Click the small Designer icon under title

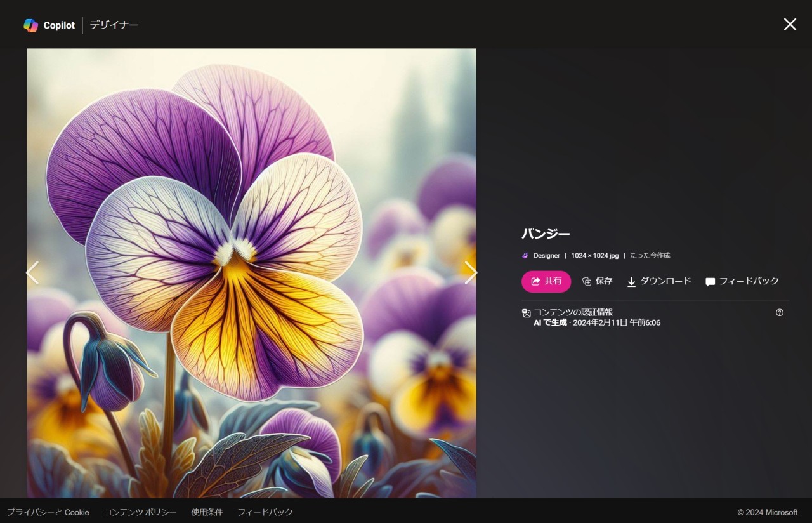coord(525,256)
